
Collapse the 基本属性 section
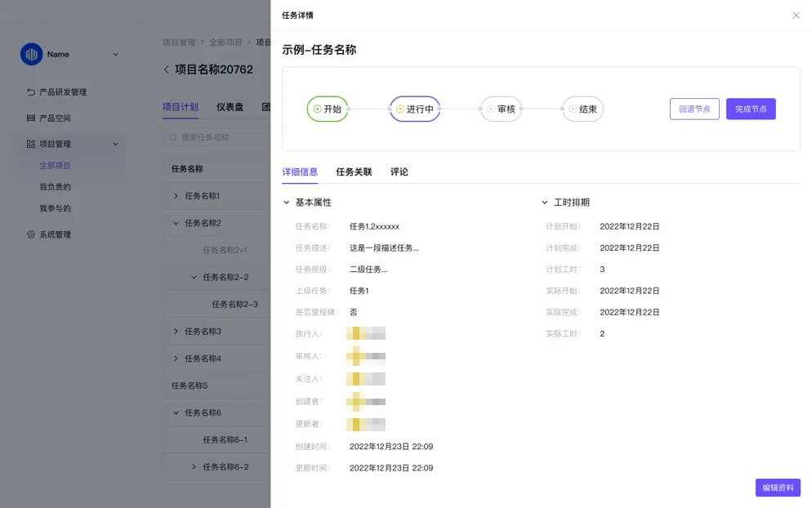pos(284,202)
